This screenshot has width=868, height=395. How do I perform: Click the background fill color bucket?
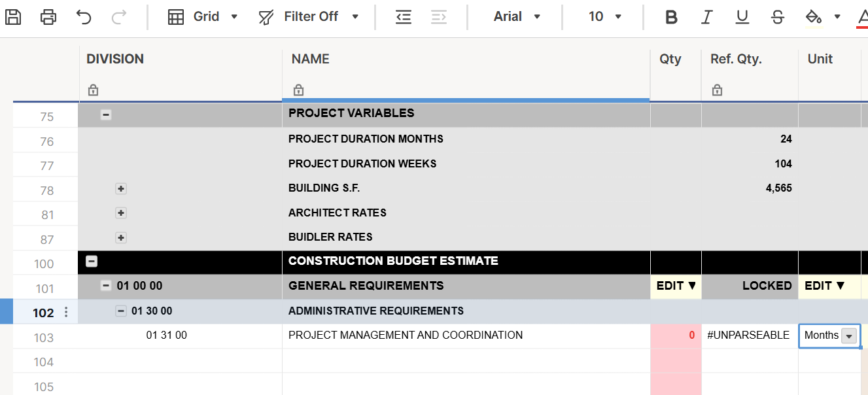[x=813, y=16]
